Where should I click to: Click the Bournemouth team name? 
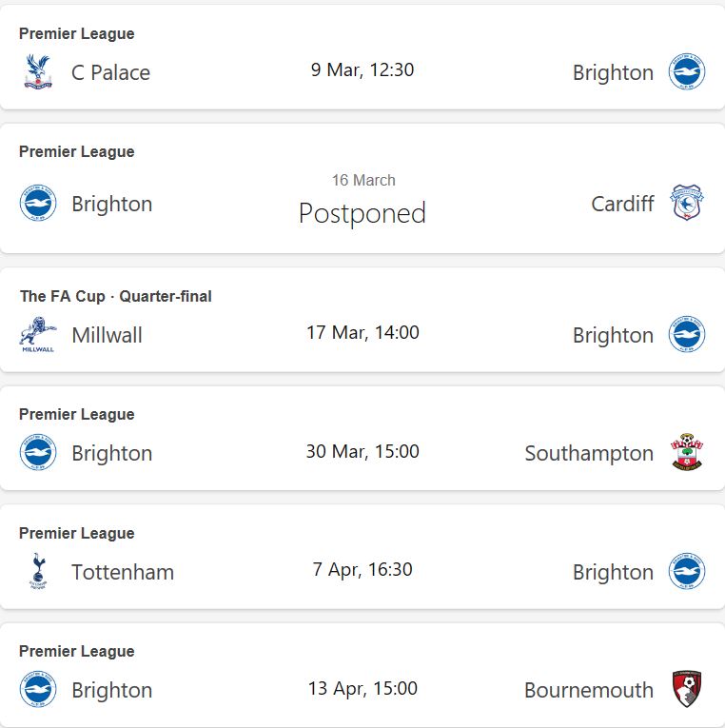pyautogui.click(x=589, y=690)
